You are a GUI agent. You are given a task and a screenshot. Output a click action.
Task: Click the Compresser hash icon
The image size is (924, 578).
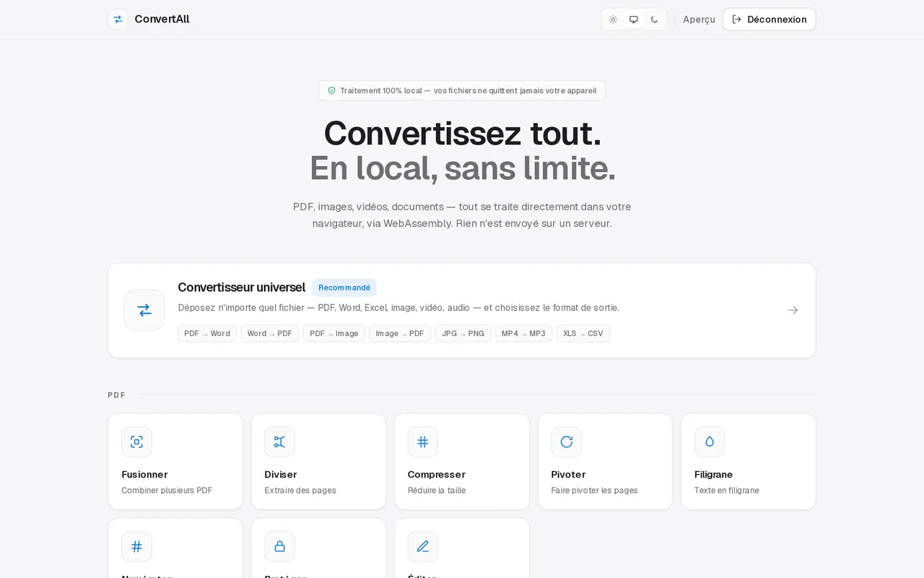point(423,442)
